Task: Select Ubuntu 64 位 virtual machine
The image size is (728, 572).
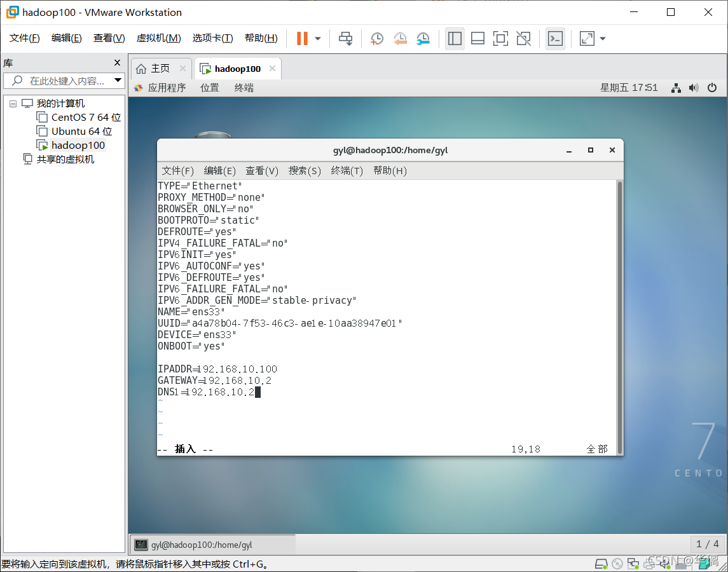Action: click(82, 132)
